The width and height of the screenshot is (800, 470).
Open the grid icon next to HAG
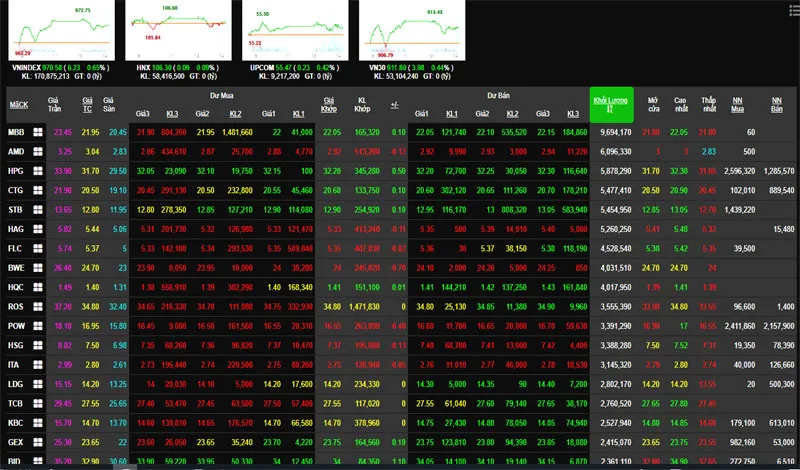(x=38, y=229)
